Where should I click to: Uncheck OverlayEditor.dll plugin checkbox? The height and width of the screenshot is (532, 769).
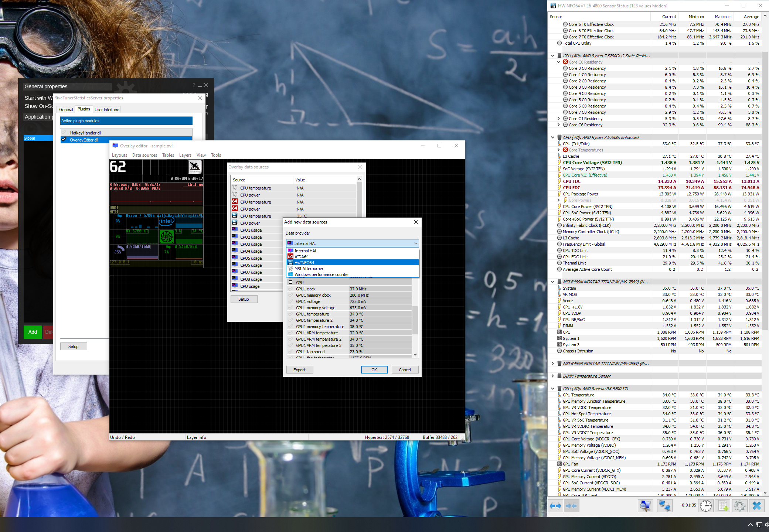(64, 140)
